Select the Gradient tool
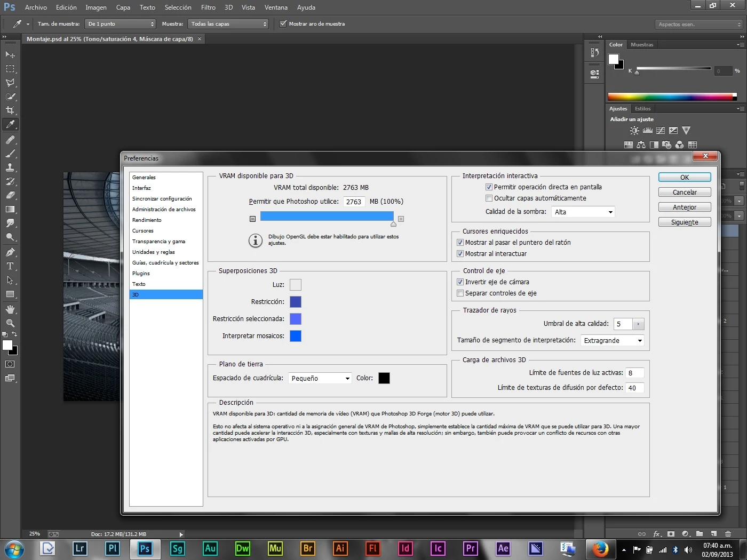This screenshot has height=560, width=747. pyautogui.click(x=10, y=209)
